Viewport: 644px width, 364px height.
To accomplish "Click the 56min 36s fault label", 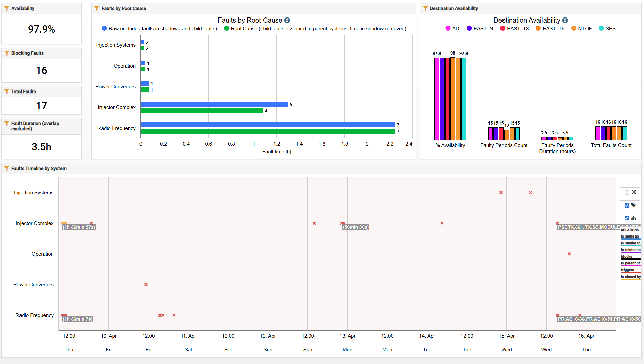I will pyautogui.click(x=356, y=227).
